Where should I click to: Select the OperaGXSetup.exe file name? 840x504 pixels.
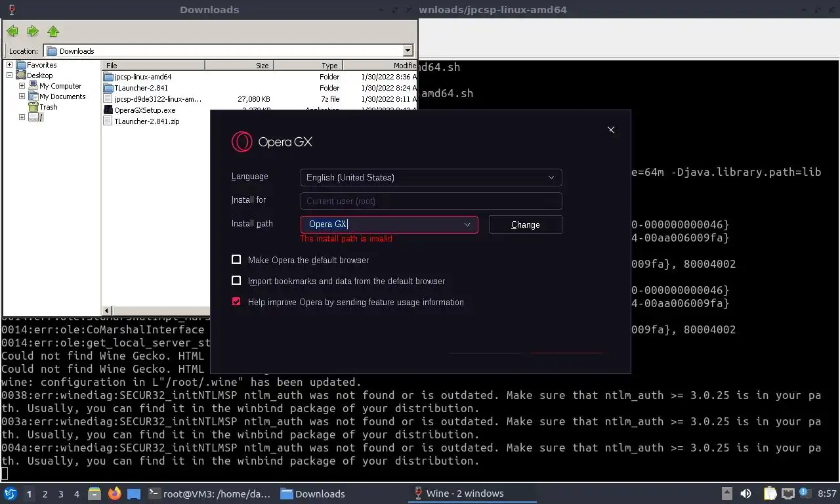coord(144,110)
